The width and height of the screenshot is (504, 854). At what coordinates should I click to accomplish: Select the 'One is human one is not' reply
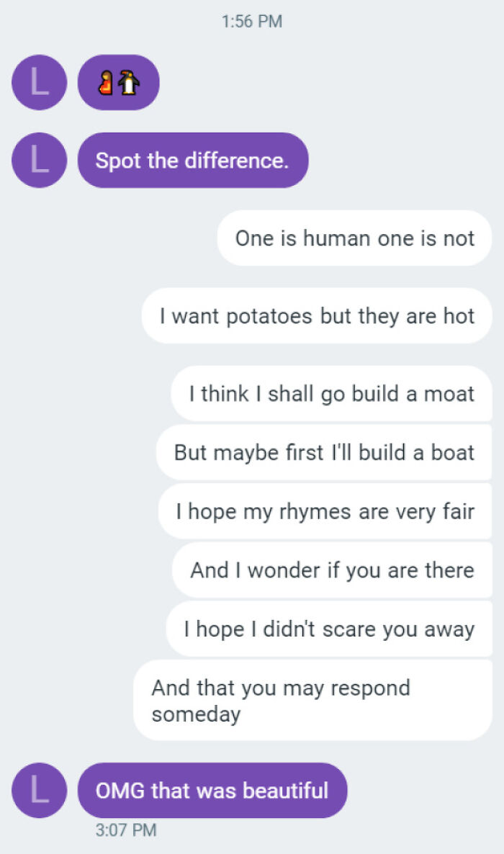coord(354,238)
